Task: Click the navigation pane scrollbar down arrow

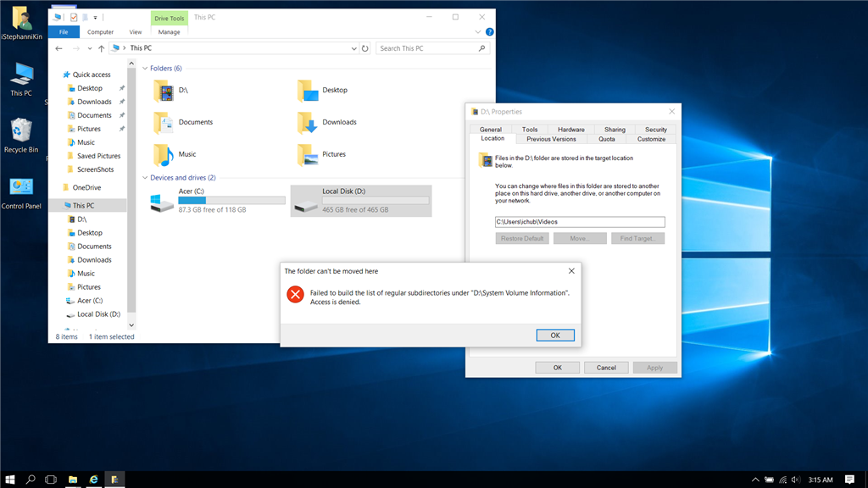Action: 131,325
